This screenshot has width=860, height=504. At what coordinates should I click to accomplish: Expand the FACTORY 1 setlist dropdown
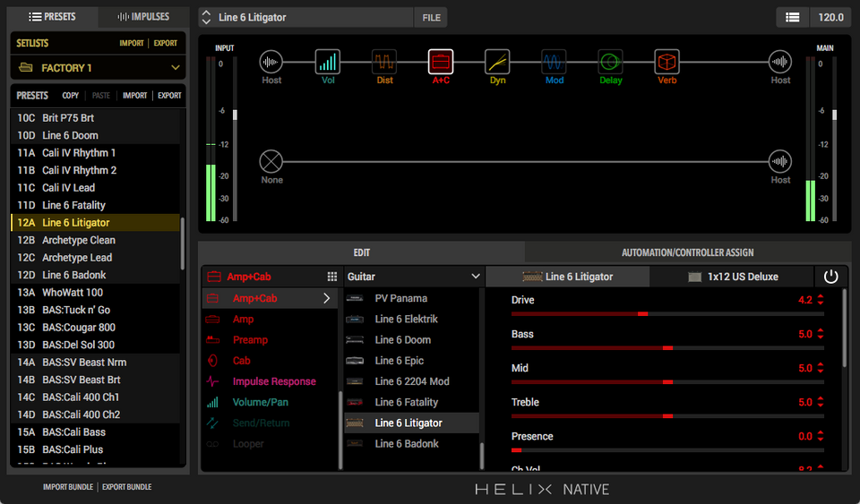[175, 68]
